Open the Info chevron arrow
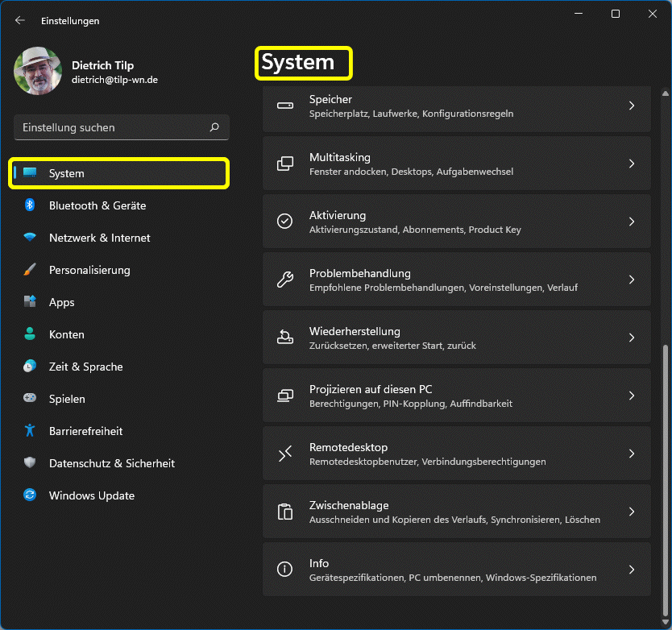The image size is (672, 630). 632,570
